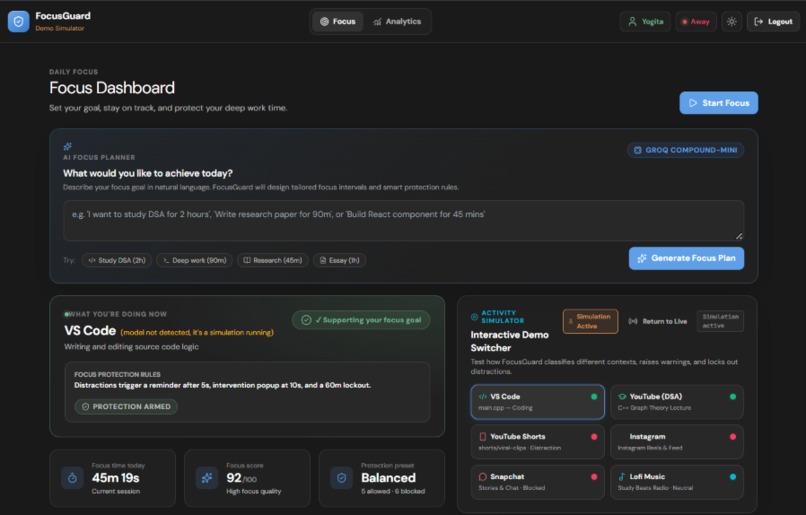The image size is (806, 515).
Task: Click the 'What would you like to achieve today?' heading
Action: 148,173
